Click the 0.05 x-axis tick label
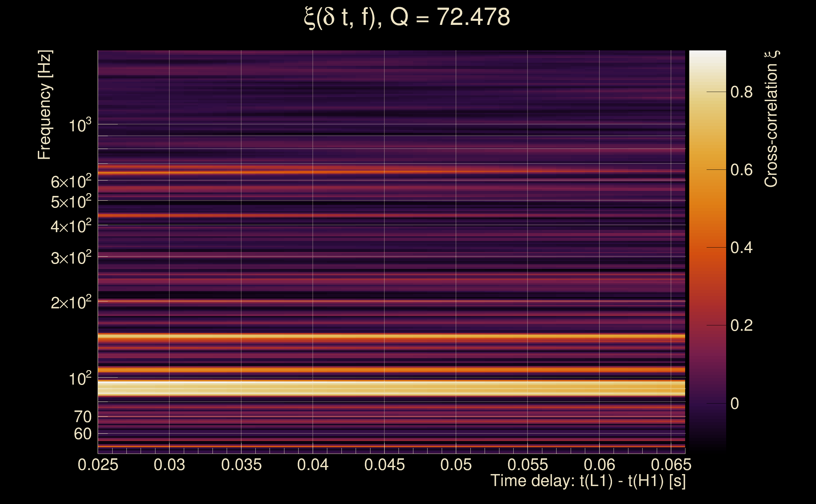 [x=456, y=465]
